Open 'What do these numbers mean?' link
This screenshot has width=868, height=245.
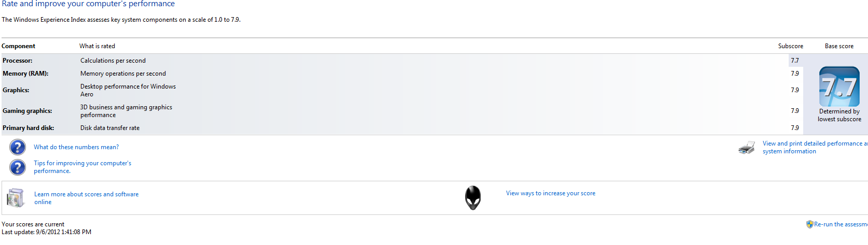tap(76, 147)
